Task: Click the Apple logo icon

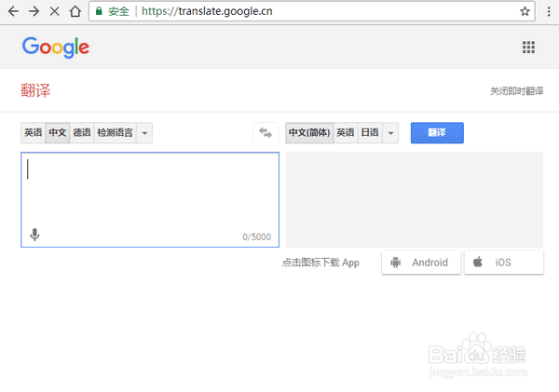Action: [x=478, y=262]
